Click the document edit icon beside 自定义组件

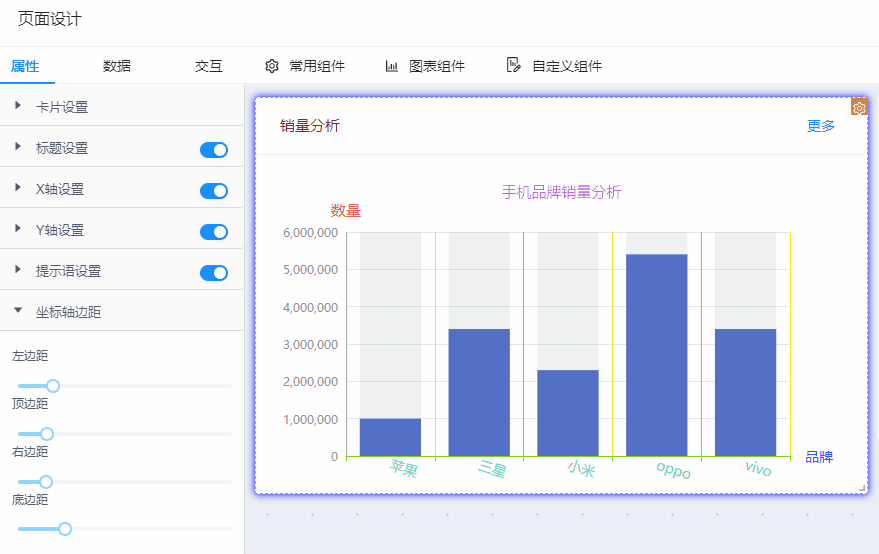pyautogui.click(x=513, y=65)
